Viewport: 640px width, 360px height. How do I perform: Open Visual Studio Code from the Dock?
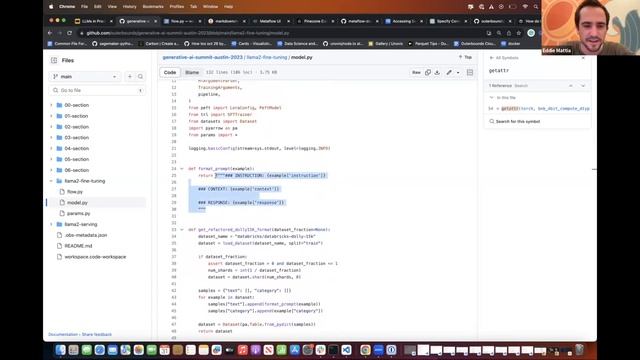(347, 350)
